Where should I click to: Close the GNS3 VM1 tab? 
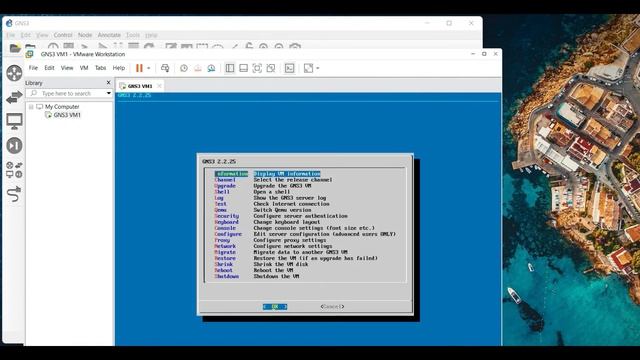[159, 86]
